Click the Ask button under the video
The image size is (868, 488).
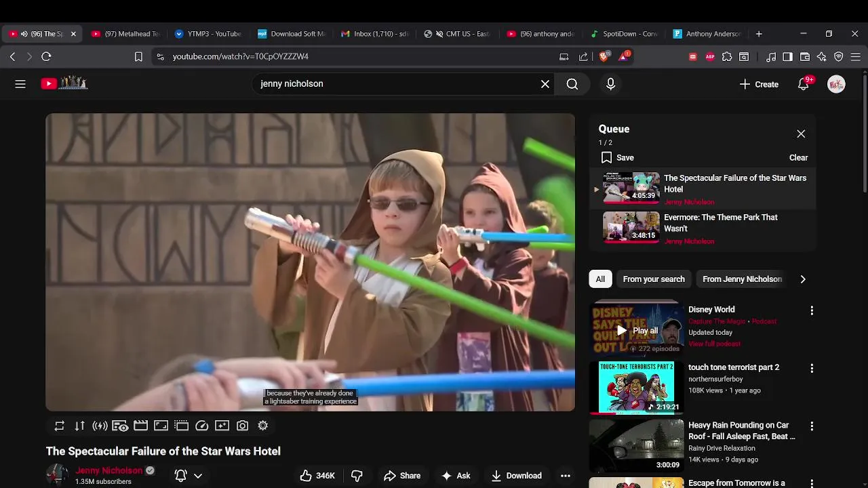[x=456, y=476]
